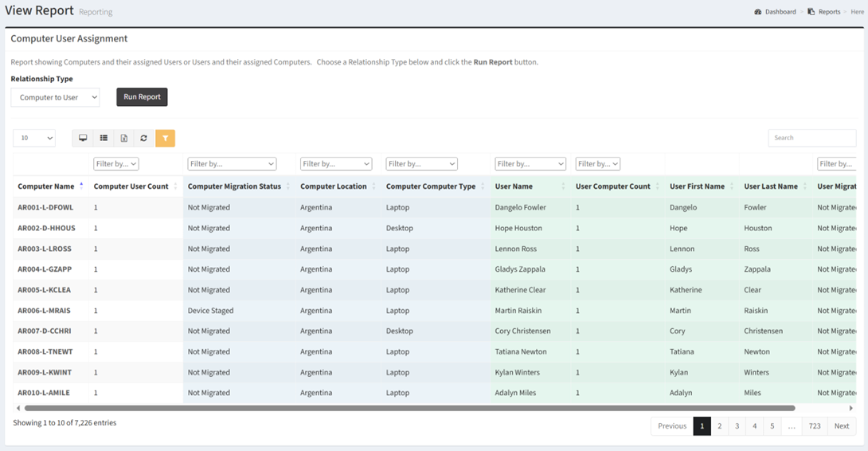Viewport: 868px width, 451px height.
Task: Open the Relationship Type dropdown
Action: point(55,97)
